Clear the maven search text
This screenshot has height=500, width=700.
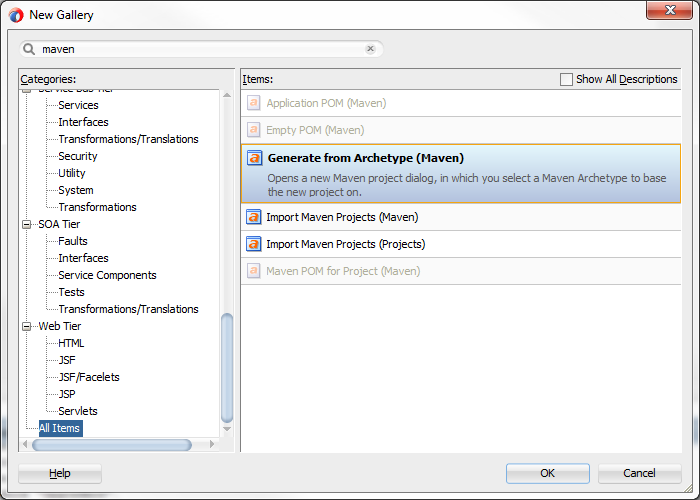click(x=370, y=49)
